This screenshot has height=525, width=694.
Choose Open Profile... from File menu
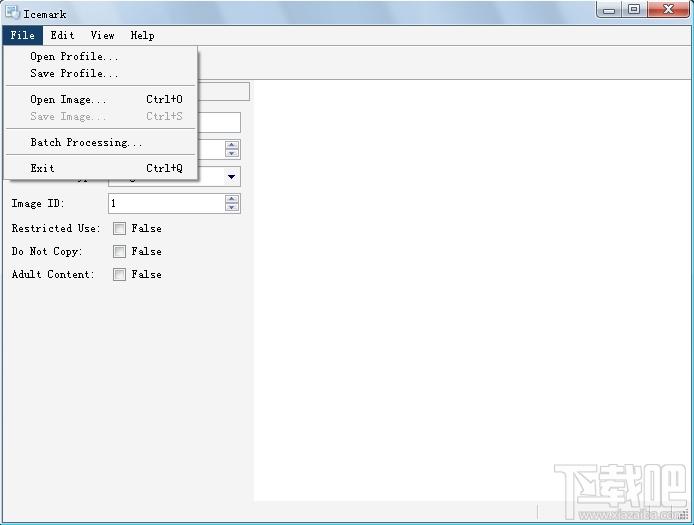point(101,57)
